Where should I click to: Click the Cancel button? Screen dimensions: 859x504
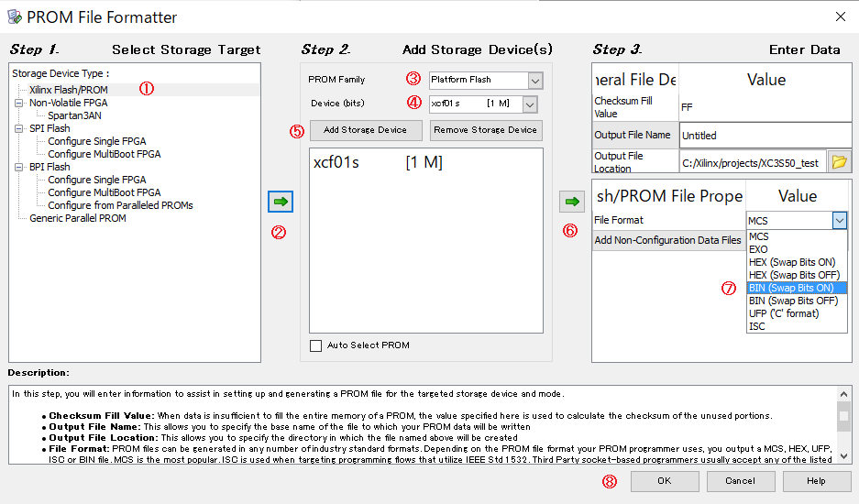coord(741,481)
